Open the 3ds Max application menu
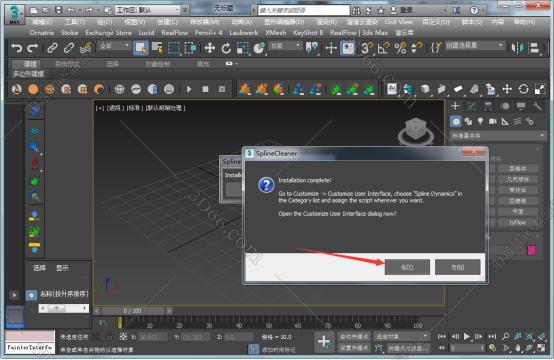The image size is (554, 360). (14, 14)
